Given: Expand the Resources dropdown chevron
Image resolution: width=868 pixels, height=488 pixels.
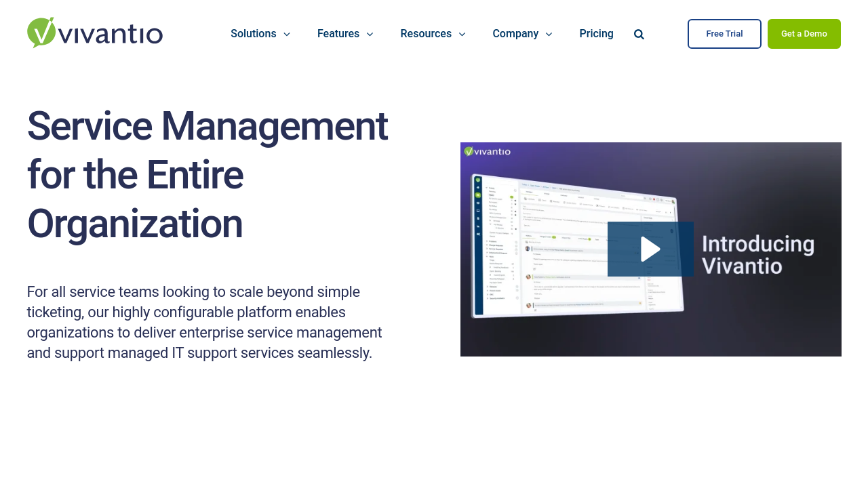Looking at the screenshot, I should coord(462,35).
